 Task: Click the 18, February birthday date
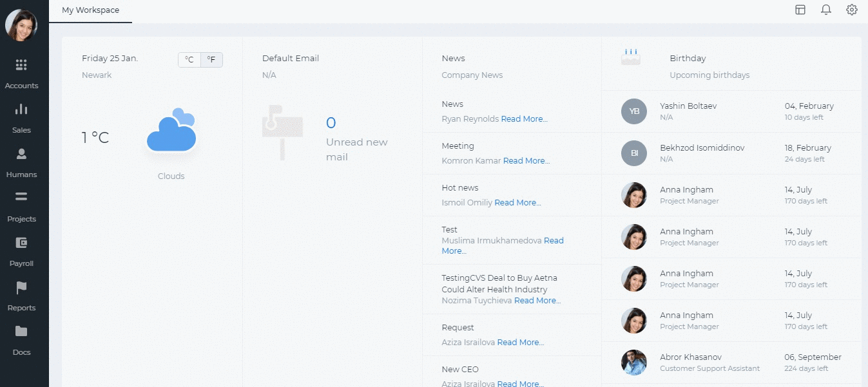tap(808, 148)
